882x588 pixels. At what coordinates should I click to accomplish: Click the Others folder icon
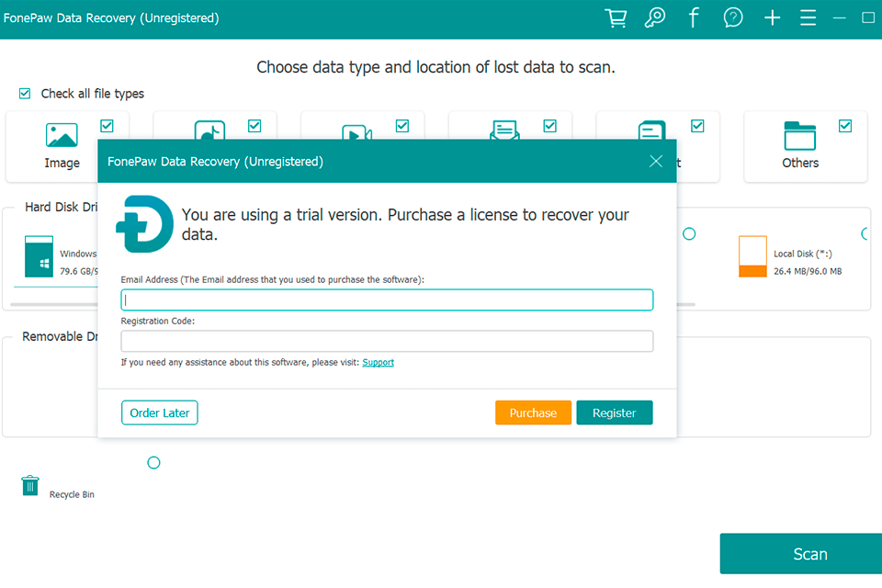799,138
